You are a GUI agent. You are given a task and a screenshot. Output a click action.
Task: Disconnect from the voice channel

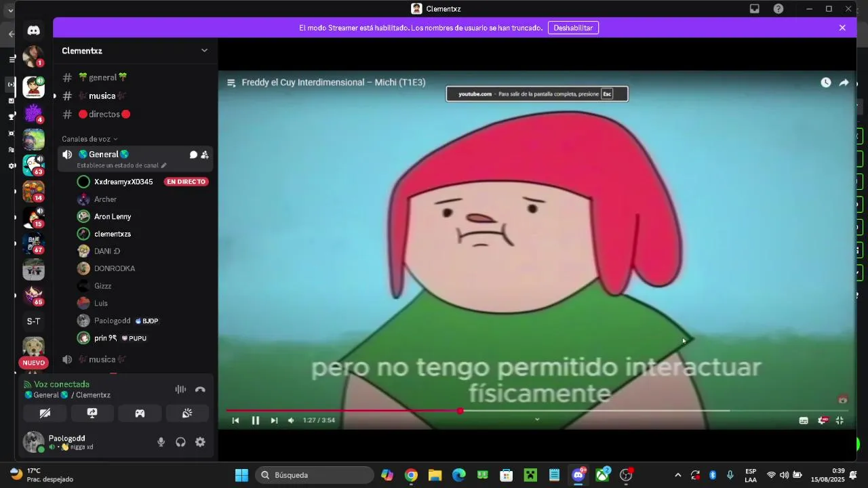200,389
